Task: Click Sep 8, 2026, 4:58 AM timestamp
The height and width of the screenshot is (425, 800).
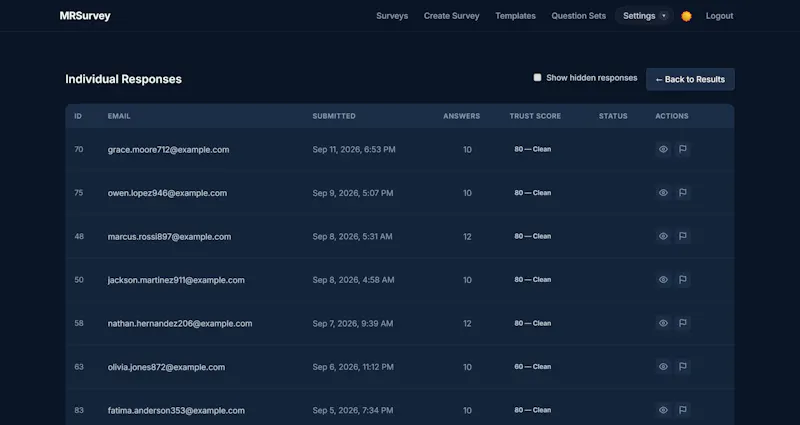Action: pyautogui.click(x=354, y=280)
